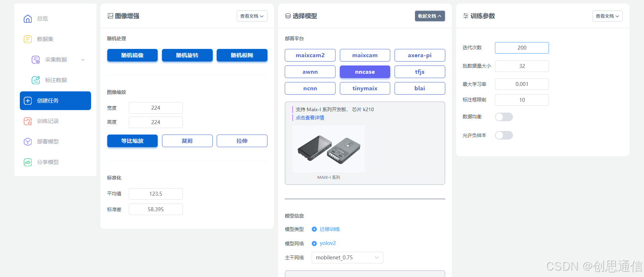Click the 采集数据 icon in sidebar

[x=36, y=60]
